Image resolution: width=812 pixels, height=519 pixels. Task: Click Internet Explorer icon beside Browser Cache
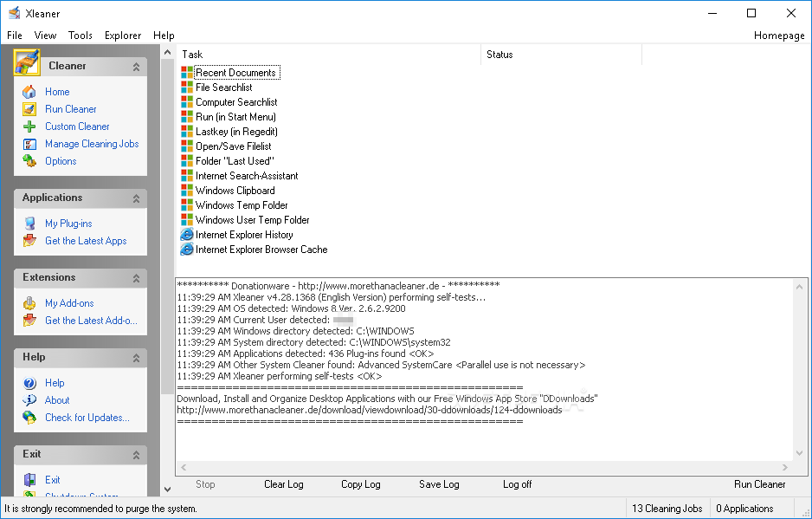186,250
